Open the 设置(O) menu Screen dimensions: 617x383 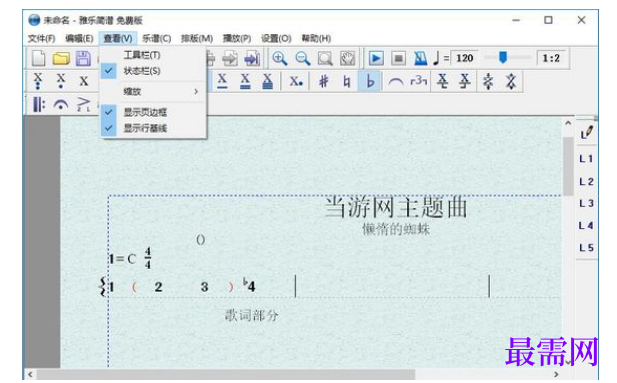coord(276,38)
